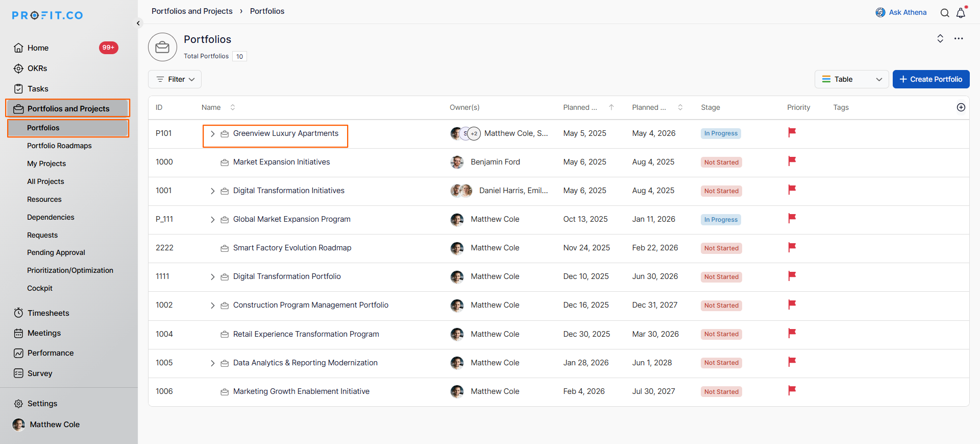Expand Digital Transformation Initiatives row
Viewport: 980px width, 444px height.
tap(212, 191)
